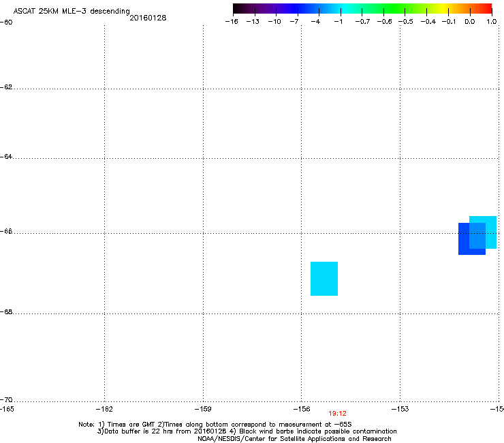Click the title text ASCAT 25KM MLE-3 descending
This screenshot has height=443, width=504.
point(72,11)
